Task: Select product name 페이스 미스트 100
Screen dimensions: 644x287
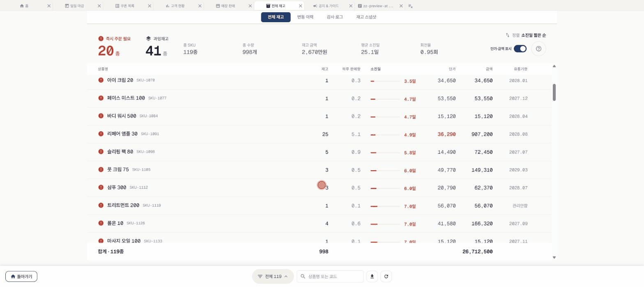Action: (x=126, y=98)
